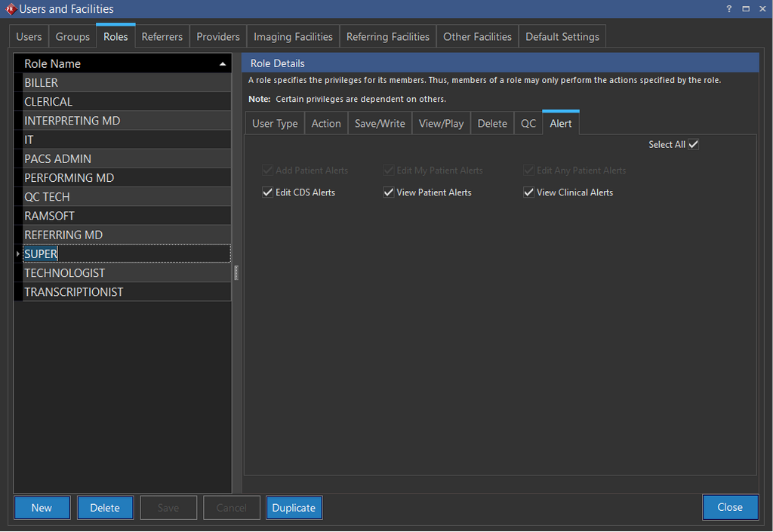
Task: Click the application logo icon in title bar
Action: [x=10, y=9]
